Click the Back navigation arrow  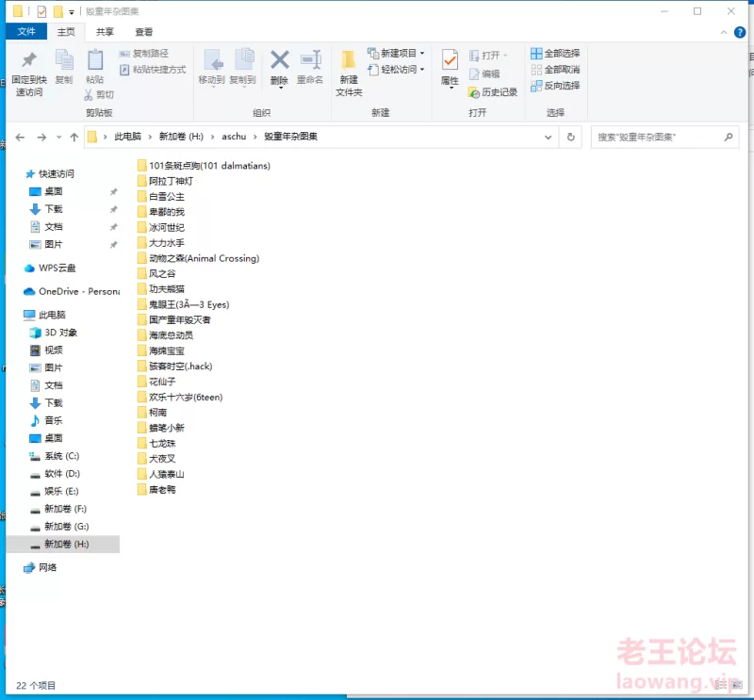(x=20, y=137)
